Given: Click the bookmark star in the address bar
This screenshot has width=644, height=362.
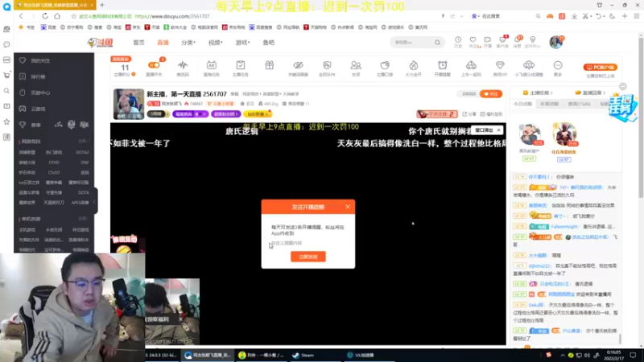Looking at the screenshot, I should [73, 16].
